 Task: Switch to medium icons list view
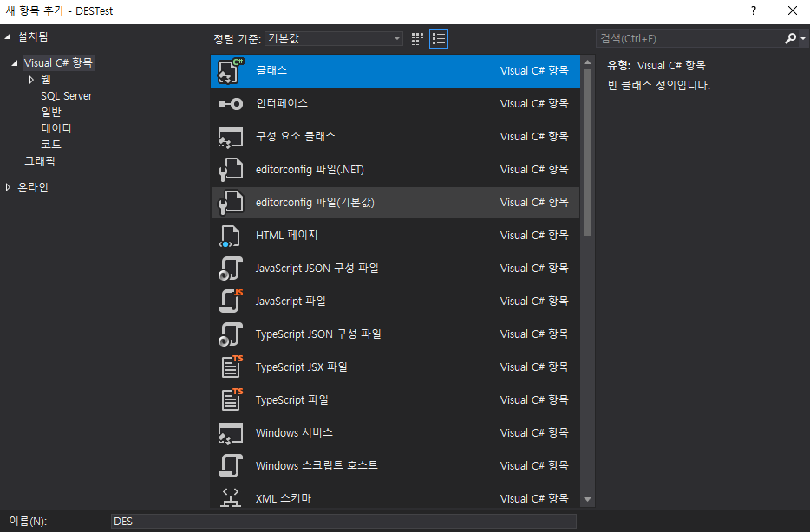[x=439, y=39]
